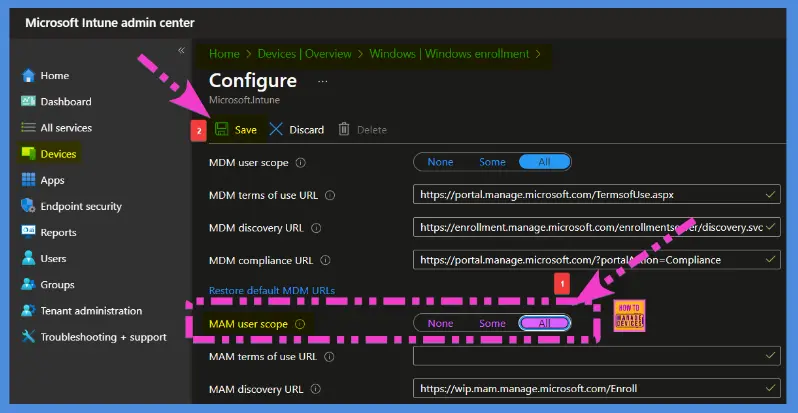Open the Reports icon in sidebar
The width and height of the screenshot is (798, 413).
coord(28,232)
